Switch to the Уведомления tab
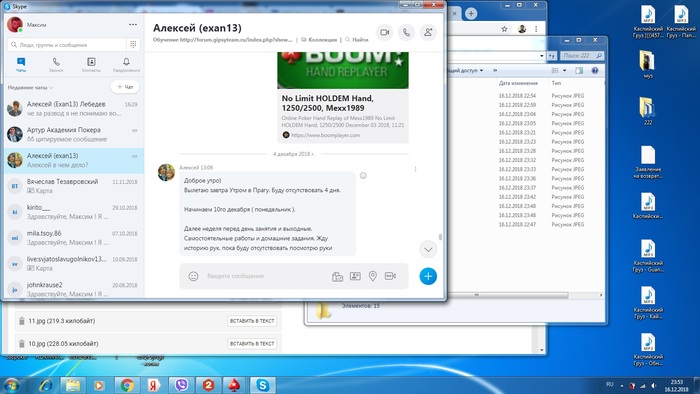Screen dimensions: 700x394 (126, 65)
